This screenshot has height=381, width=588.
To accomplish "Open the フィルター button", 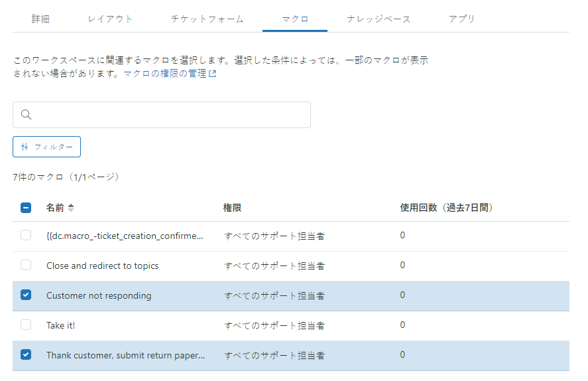I will [46, 147].
